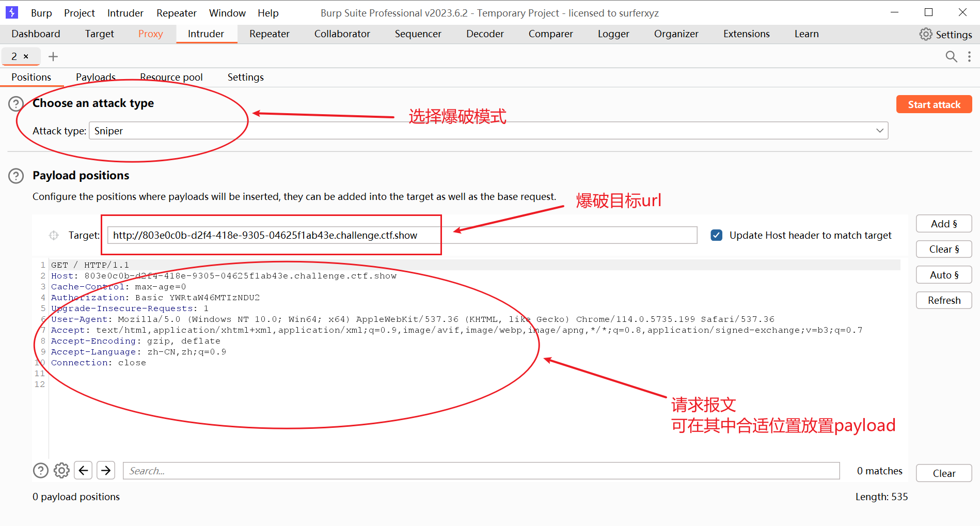Open the Repeater tool tab
This screenshot has width=980, height=526.
(269, 34)
